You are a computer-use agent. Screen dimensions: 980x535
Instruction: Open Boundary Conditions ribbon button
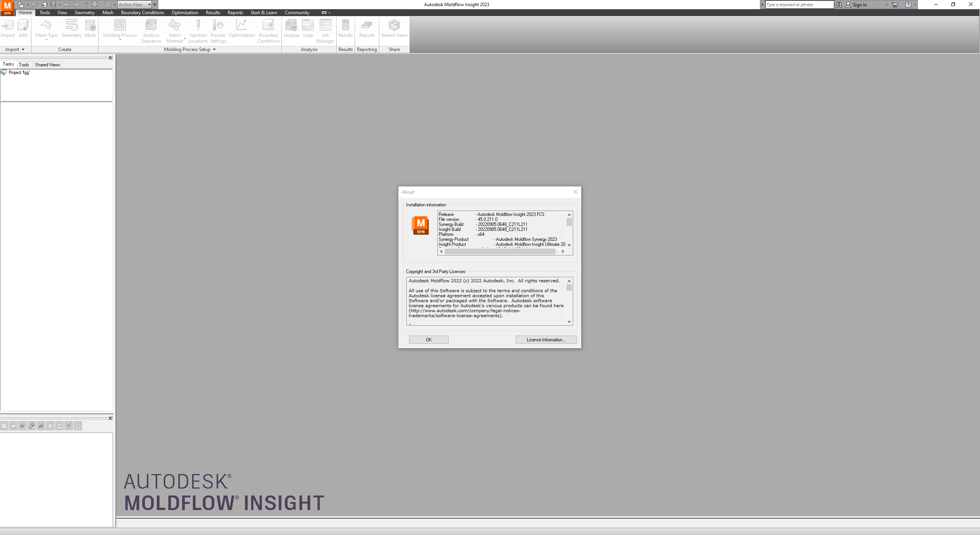[x=268, y=31]
